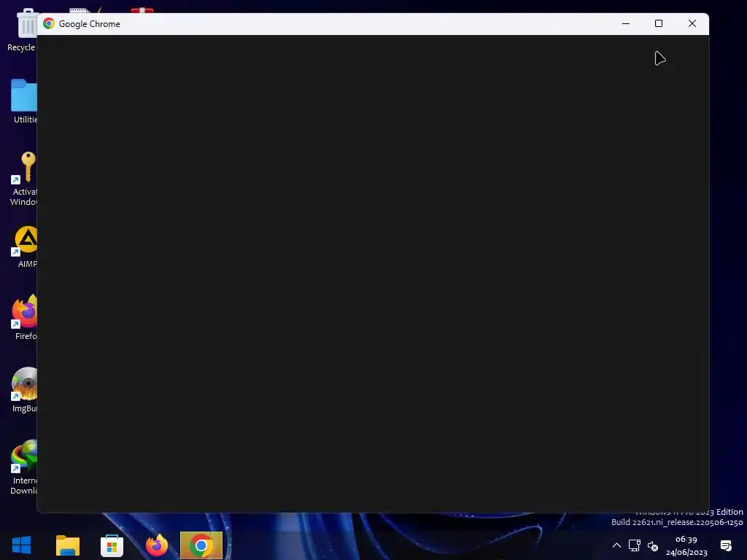
Task: Minimize the Google Chrome window
Action: tap(626, 23)
